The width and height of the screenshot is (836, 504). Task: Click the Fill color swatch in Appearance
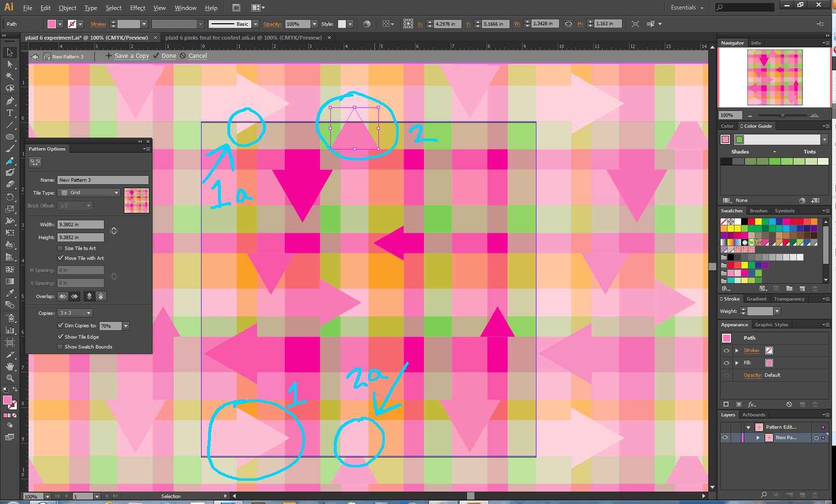coord(769,363)
